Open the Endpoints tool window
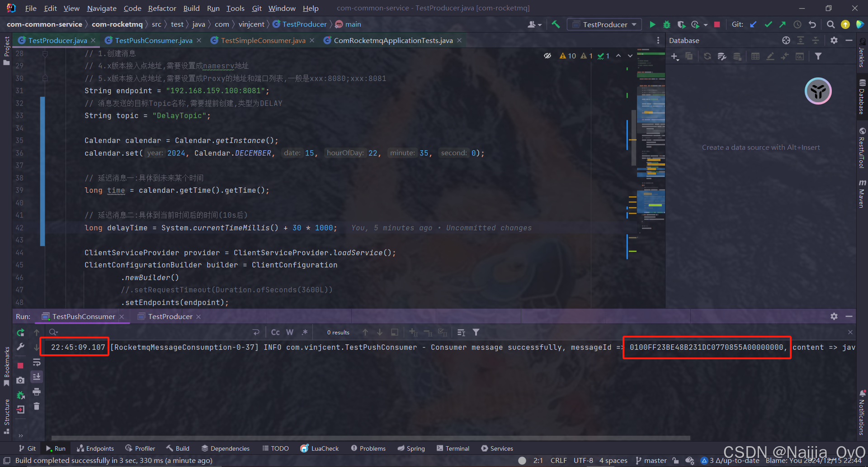Screen dimensions: 868x467 click(95, 448)
